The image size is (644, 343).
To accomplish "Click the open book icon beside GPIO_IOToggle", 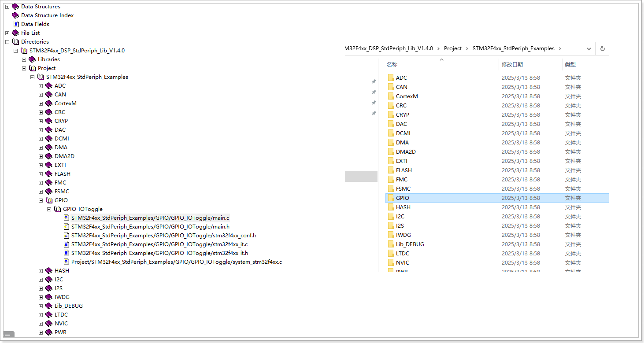I will [57, 209].
